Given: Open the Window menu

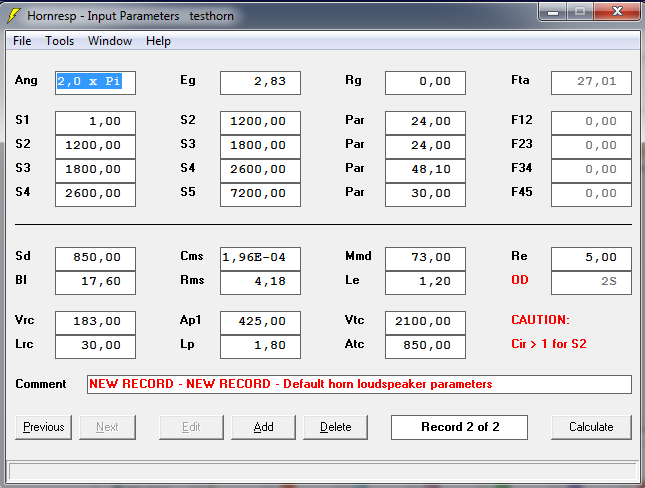Looking at the screenshot, I should (110, 41).
